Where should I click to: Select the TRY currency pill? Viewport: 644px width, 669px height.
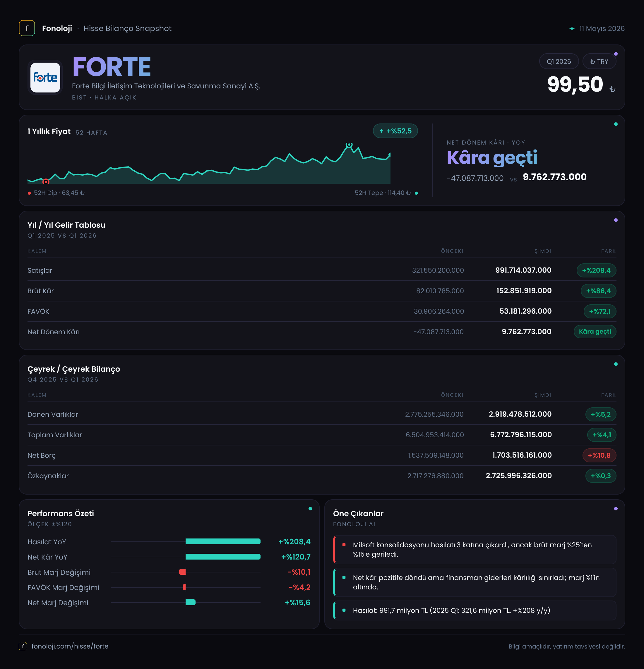coord(599,61)
